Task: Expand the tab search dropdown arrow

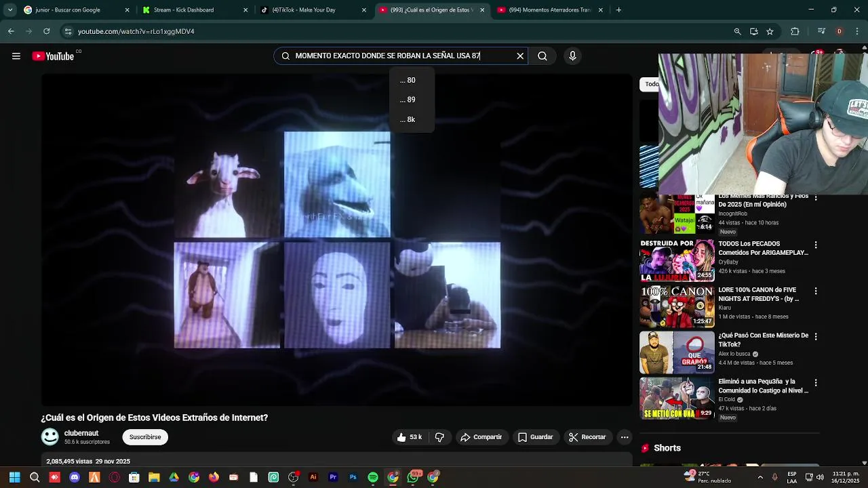Action: [9, 10]
